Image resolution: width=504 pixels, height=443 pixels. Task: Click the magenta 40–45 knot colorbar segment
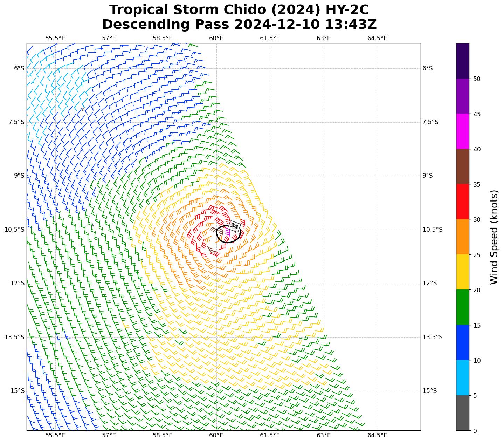point(462,131)
